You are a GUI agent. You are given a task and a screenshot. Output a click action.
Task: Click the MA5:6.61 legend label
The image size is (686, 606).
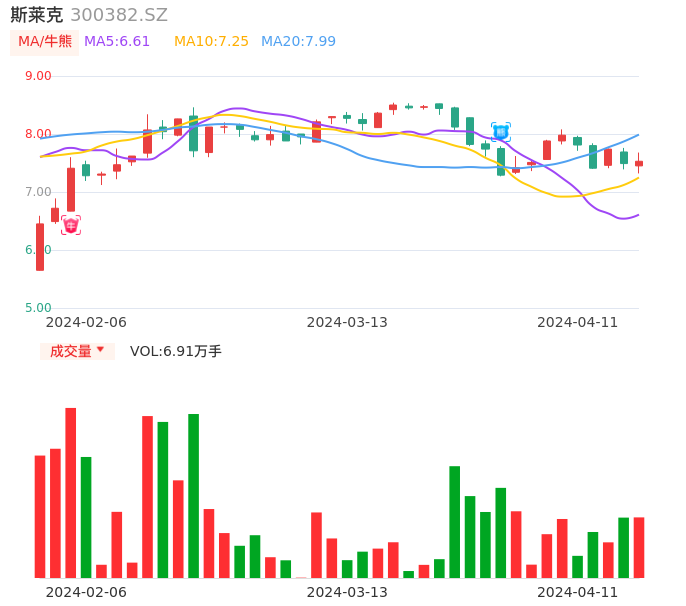tap(117, 42)
